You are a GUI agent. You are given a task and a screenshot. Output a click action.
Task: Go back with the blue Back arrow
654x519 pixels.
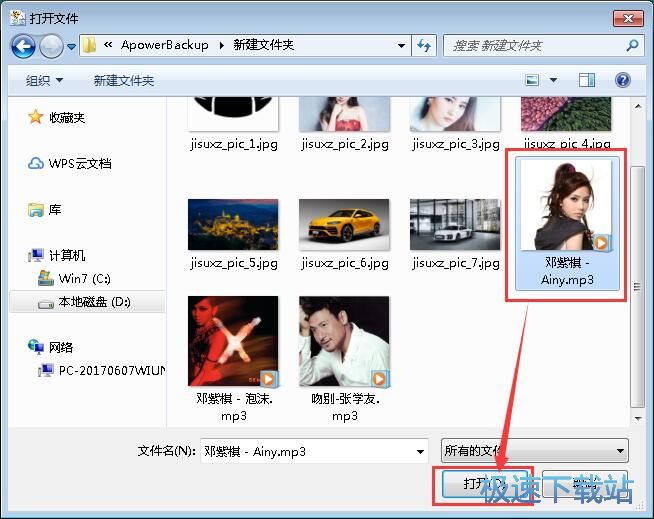point(23,46)
